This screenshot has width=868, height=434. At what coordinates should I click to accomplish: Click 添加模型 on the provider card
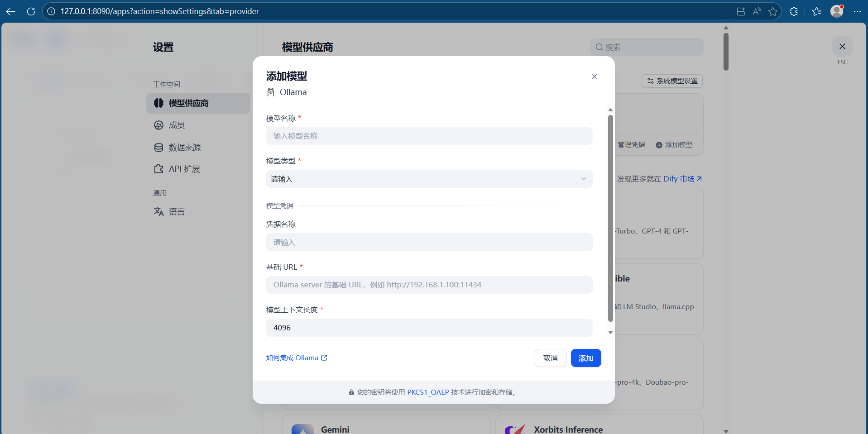[674, 145]
